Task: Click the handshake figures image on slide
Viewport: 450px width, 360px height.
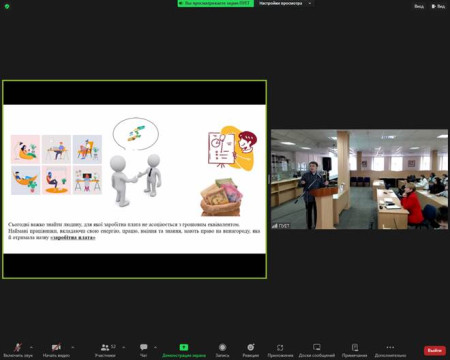Action: 136,180
